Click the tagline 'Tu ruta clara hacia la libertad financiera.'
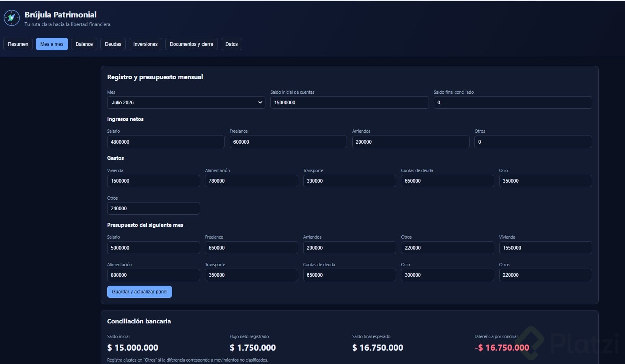625x364 pixels. pos(68,24)
